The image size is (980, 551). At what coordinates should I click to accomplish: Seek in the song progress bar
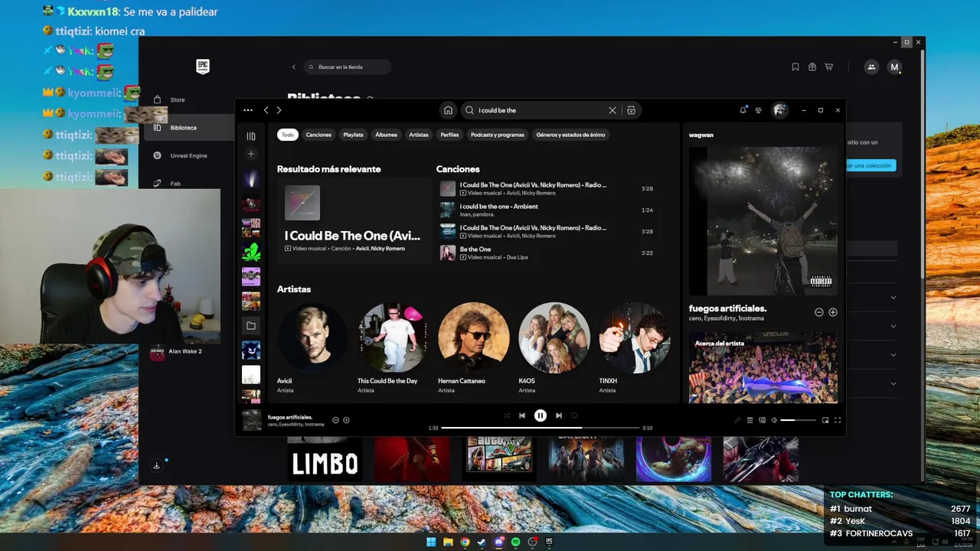540,428
